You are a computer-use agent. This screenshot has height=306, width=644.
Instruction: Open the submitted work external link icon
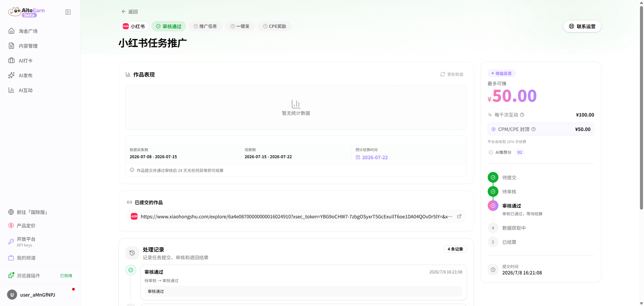point(459,216)
